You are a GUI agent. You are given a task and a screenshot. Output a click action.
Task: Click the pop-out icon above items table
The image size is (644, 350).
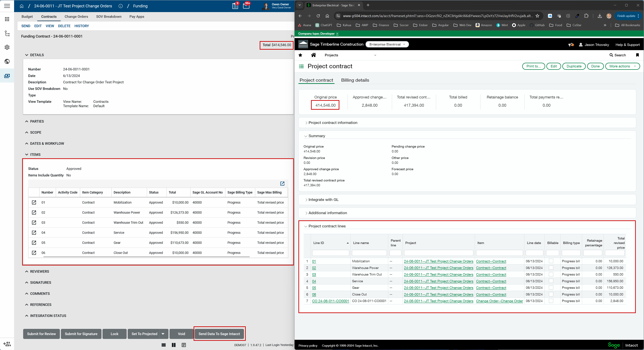coord(282,184)
